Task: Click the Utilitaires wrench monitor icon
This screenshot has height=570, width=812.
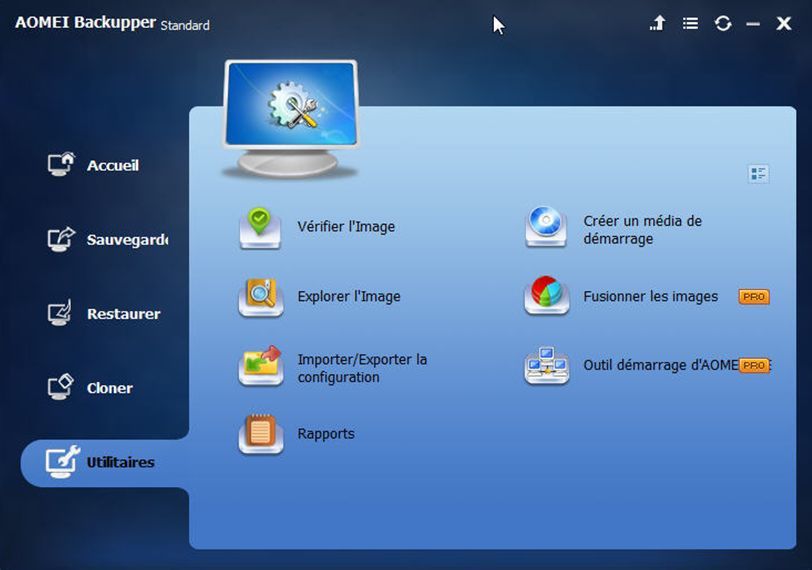Action: click(63, 461)
